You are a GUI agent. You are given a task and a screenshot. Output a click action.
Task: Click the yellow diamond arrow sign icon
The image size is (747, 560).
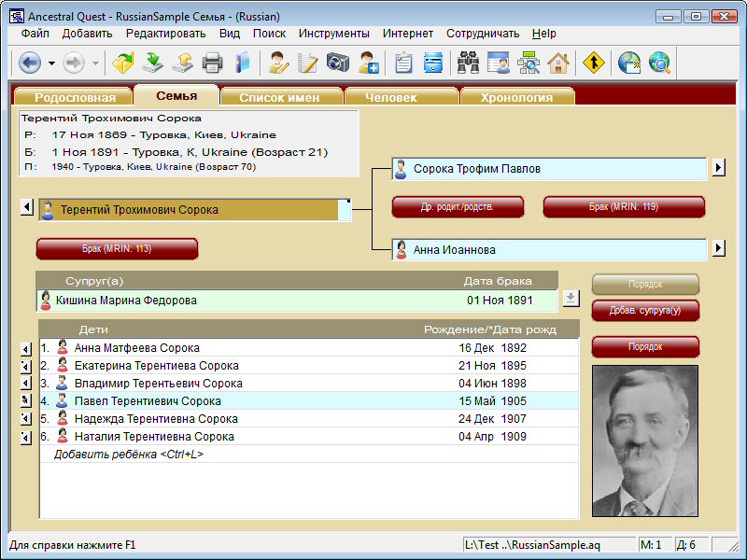(594, 63)
